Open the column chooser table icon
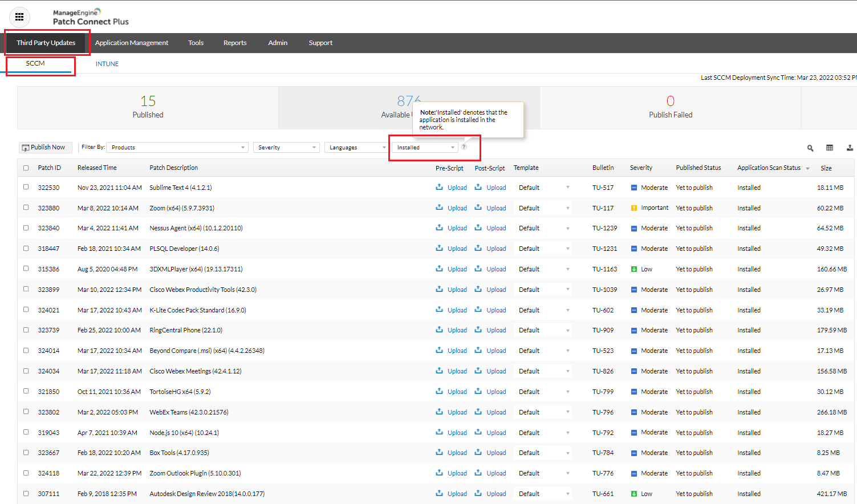This screenshot has width=857, height=504. point(830,148)
